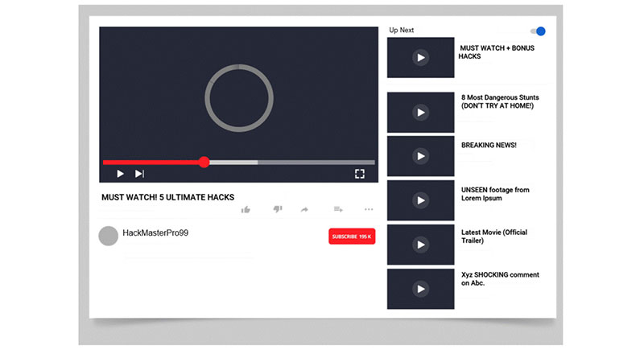Toggle the Up Next autoplay switch

coord(538,31)
